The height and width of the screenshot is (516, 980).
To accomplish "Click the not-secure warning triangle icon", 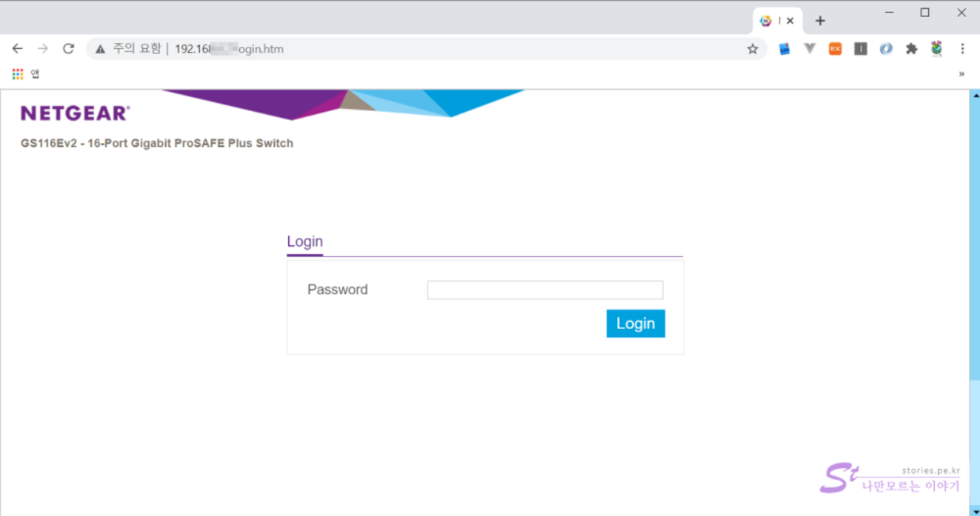I will click(x=101, y=49).
